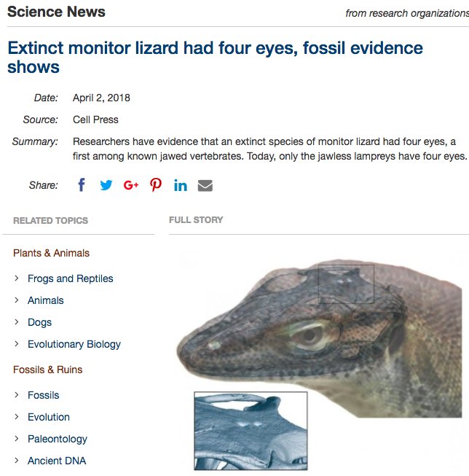Click the Full Story section header
Viewport: 469px width, 476px height.
click(x=196, y=220)
